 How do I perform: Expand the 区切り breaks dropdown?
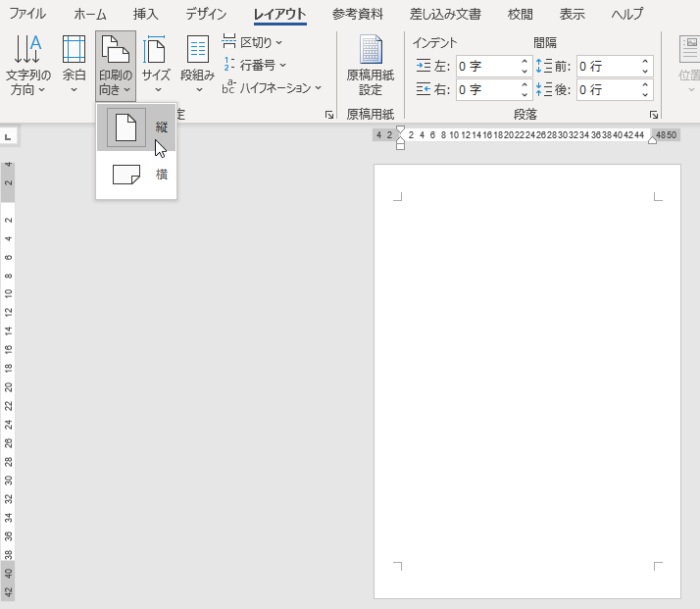point(252,43)
